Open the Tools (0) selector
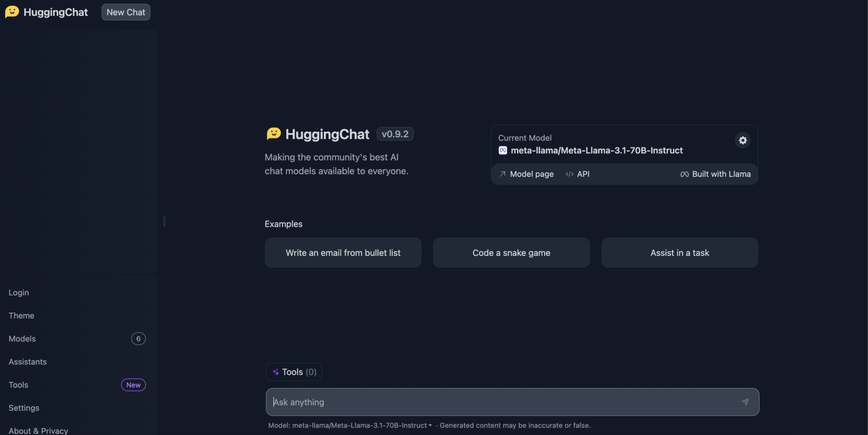This screenshot has height=435, width=868. coord(293,372)
